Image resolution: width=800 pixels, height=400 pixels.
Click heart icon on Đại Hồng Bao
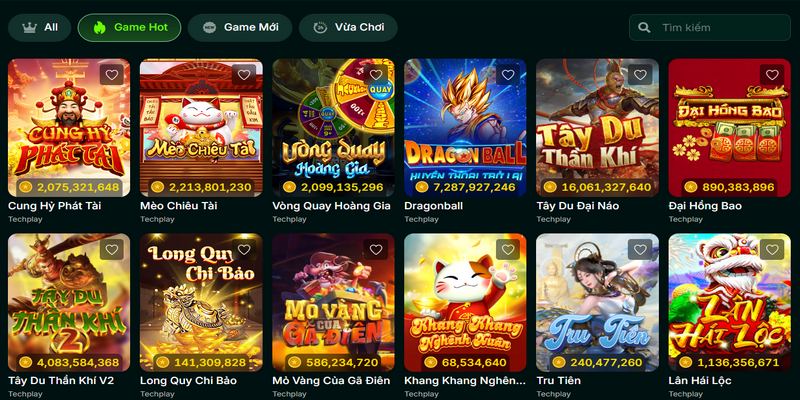[x=772, y=75]
